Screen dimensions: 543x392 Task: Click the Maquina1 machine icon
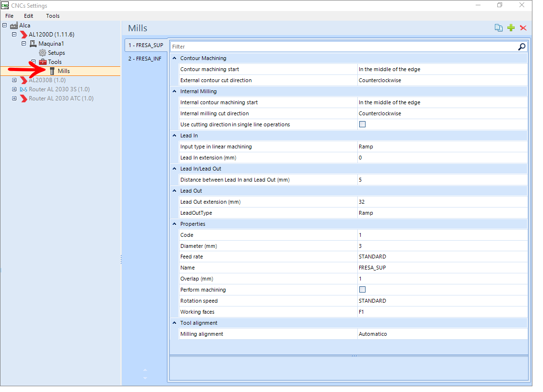(33, 44)
